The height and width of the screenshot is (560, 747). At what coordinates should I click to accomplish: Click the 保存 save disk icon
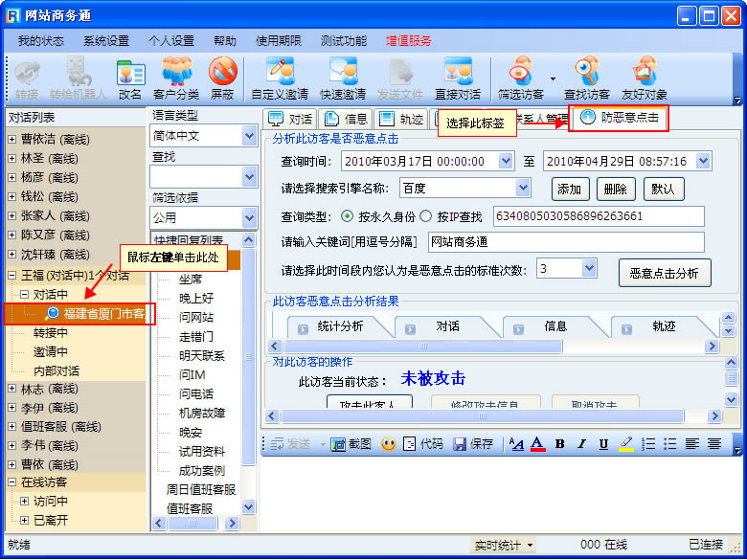472,444
